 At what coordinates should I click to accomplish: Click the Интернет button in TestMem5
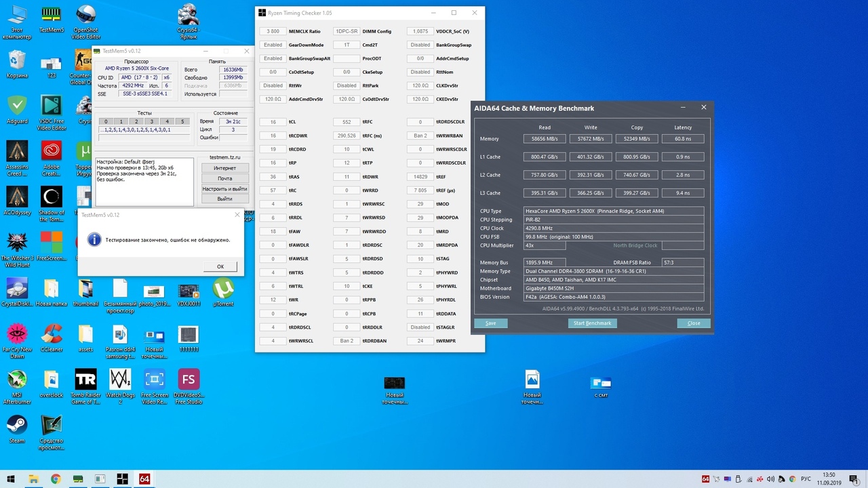click(x=224, y=168)
